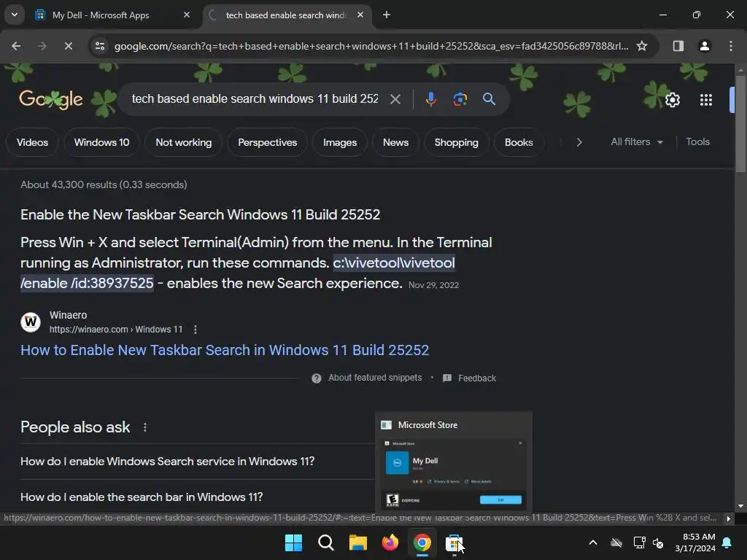
Task: Filter results by Books
Action: coord(519,142)
